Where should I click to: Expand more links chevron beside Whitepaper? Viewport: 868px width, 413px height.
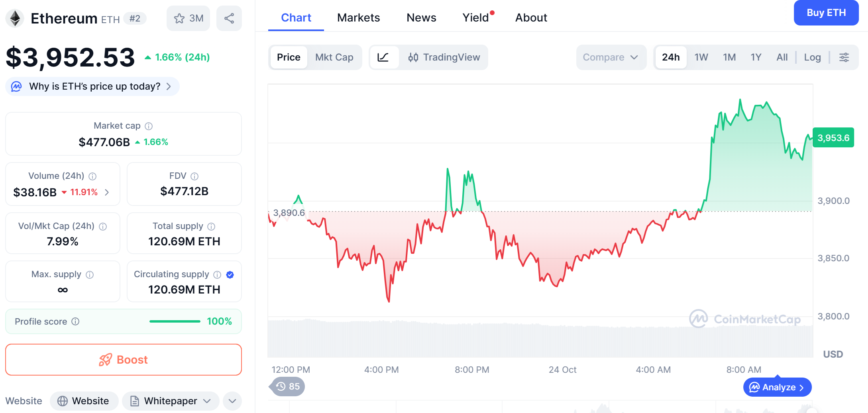(x=232, y=401)
